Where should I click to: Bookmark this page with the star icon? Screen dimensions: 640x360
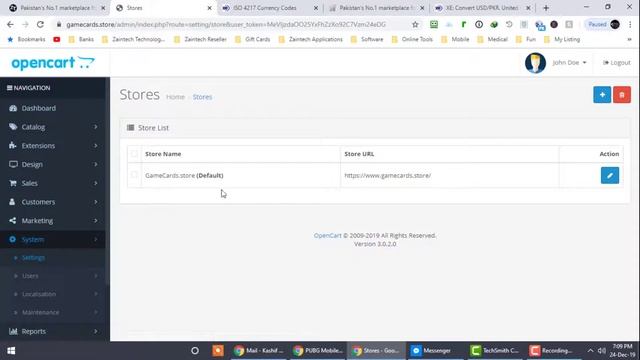pyautogui.click(x=415, y=24)
